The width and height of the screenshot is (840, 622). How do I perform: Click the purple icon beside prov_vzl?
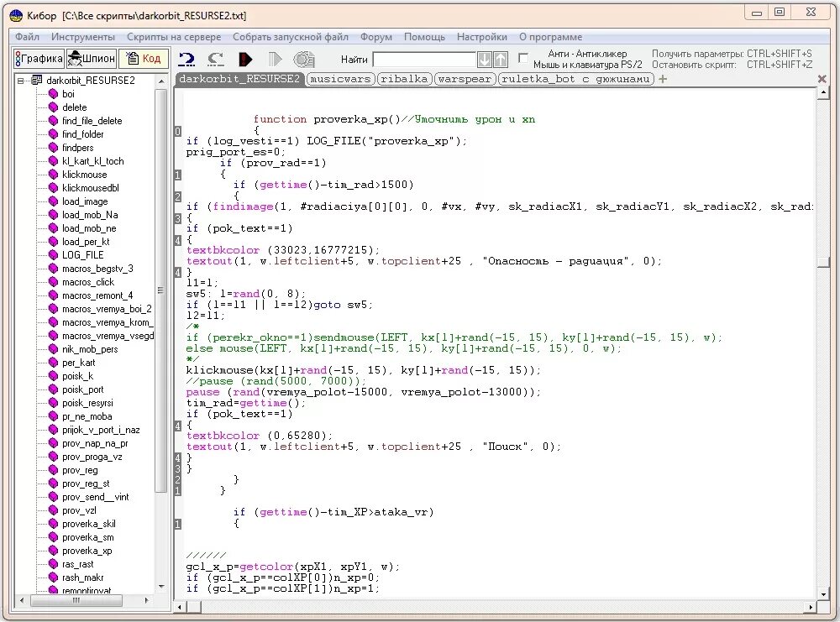pos(53,510)
